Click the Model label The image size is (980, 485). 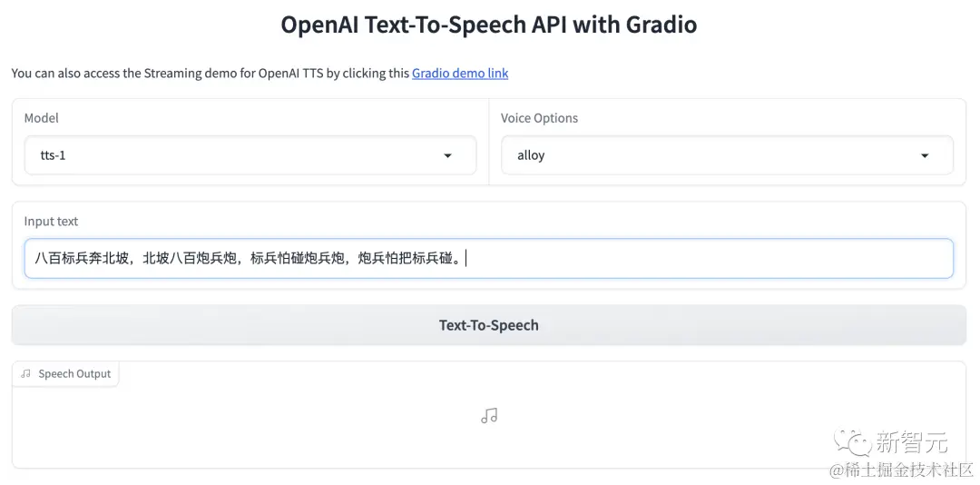[41, 118]
